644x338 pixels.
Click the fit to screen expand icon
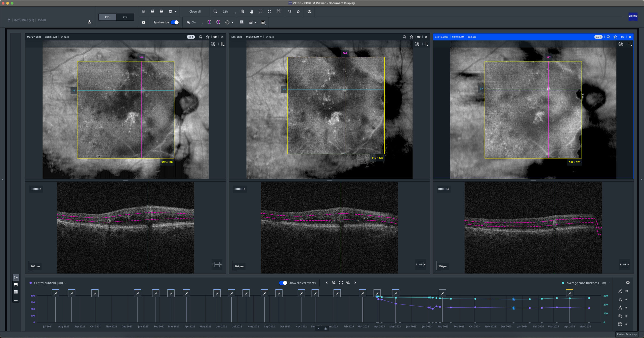pyautogui.click(x=260, y=12)
